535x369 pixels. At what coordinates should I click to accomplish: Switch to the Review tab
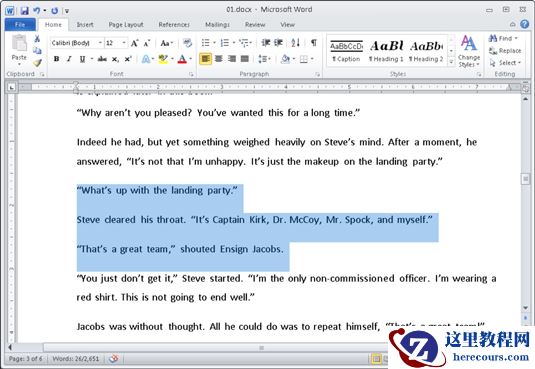(255, 25)
